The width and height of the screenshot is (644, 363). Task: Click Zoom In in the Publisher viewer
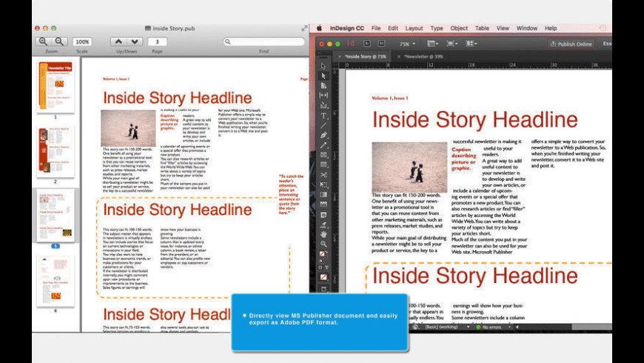(x=43, y=41)
